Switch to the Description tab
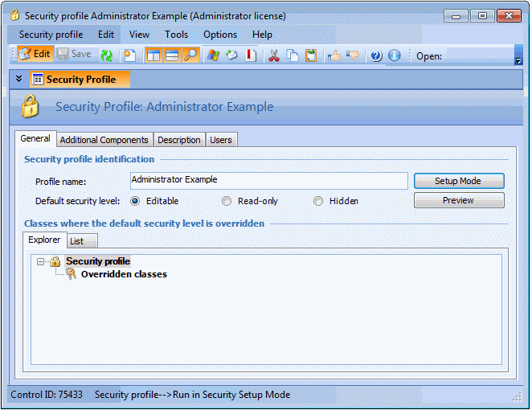 pos(179,140)
